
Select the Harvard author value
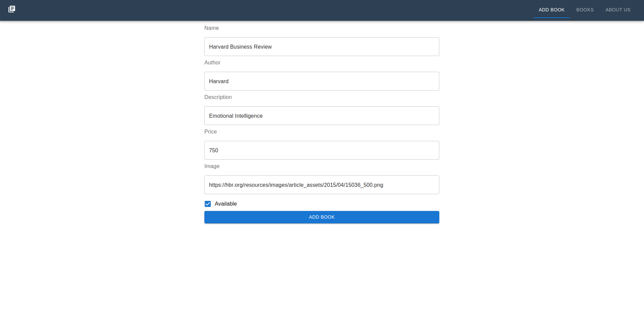point(218,81)
